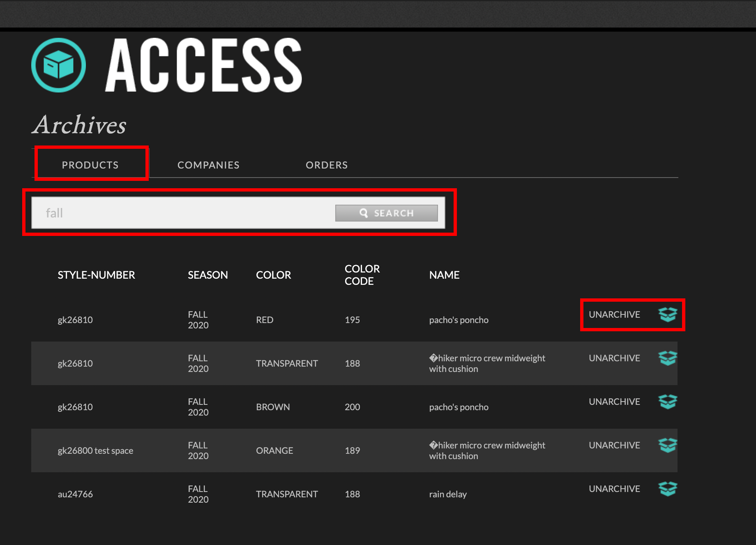Click color code 200
Image resolution: width=756 pixels, height=545 pixels.
click(352, 407)
